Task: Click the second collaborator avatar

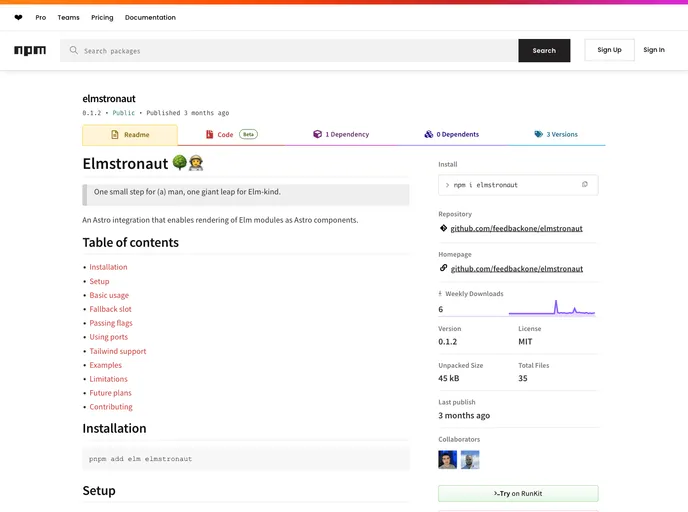Action: coord(470,459)
